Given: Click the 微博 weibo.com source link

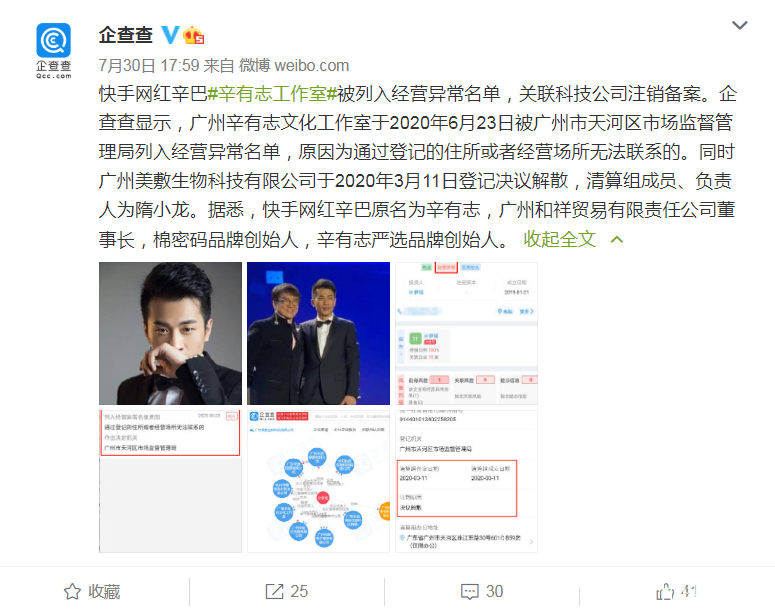Looking at the screenshot, I should (x=294, y=65).
